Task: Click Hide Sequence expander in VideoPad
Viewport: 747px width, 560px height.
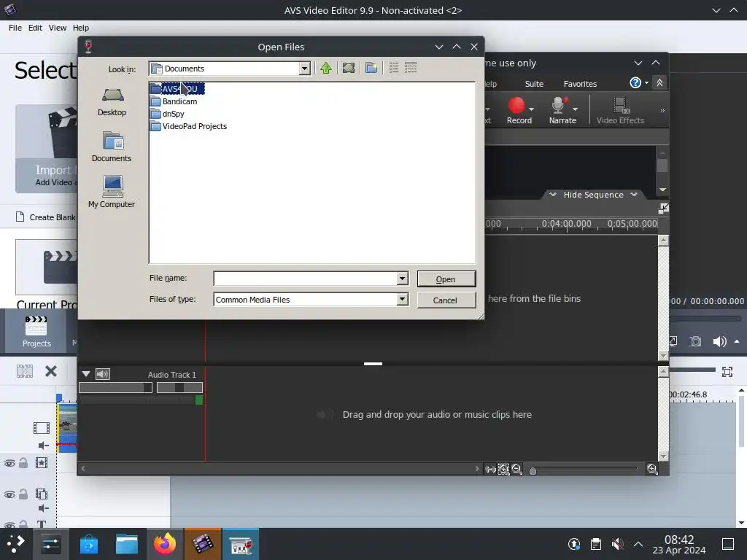Action: tap(593, 194)
